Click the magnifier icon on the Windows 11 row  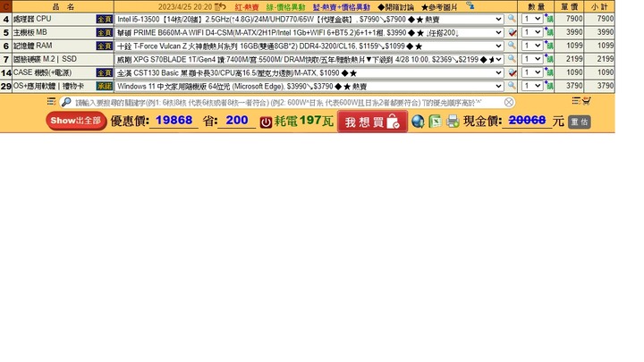click(x=512, y=86)
